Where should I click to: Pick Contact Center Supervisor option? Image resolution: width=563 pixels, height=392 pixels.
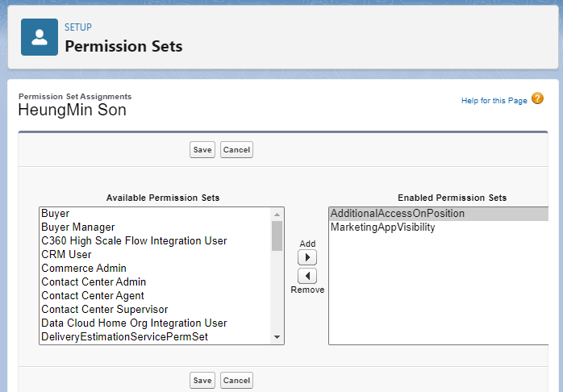(x=104, y=309)
